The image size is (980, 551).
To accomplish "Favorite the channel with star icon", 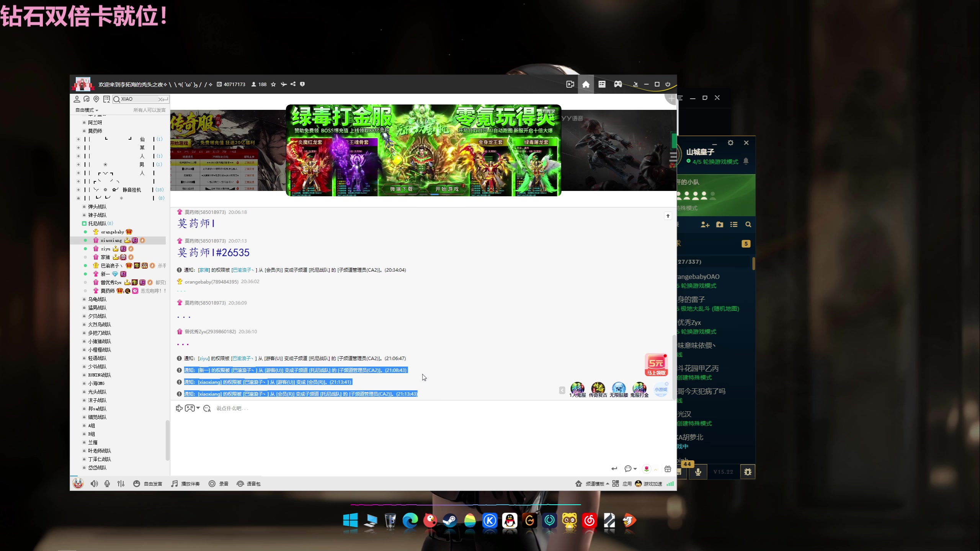I will (x=273, y=84).
